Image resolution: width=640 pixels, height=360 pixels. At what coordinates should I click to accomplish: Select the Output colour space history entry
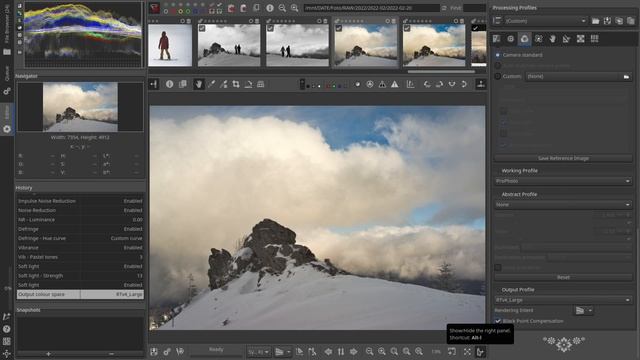click(80, 294)
